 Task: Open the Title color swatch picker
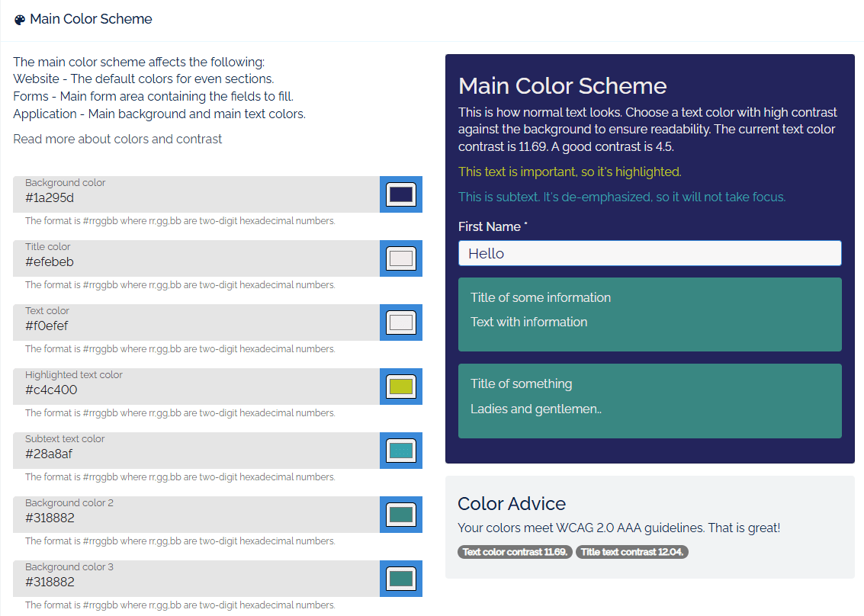coord(400,258)
